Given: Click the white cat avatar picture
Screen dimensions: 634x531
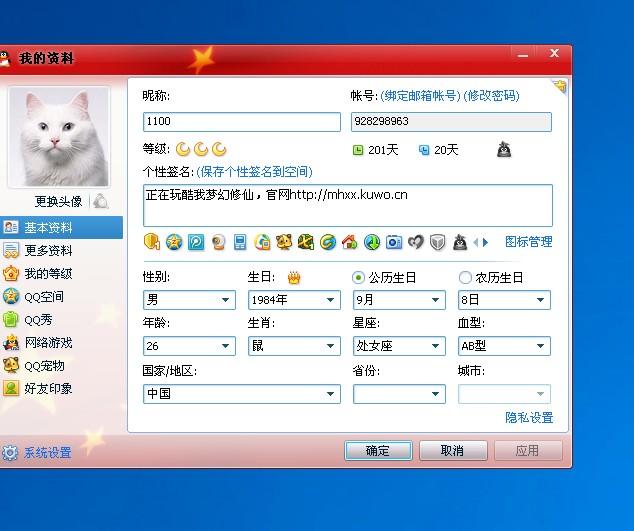Looking at the screenshot, I should pyautogui.click(x=59, y=137).
